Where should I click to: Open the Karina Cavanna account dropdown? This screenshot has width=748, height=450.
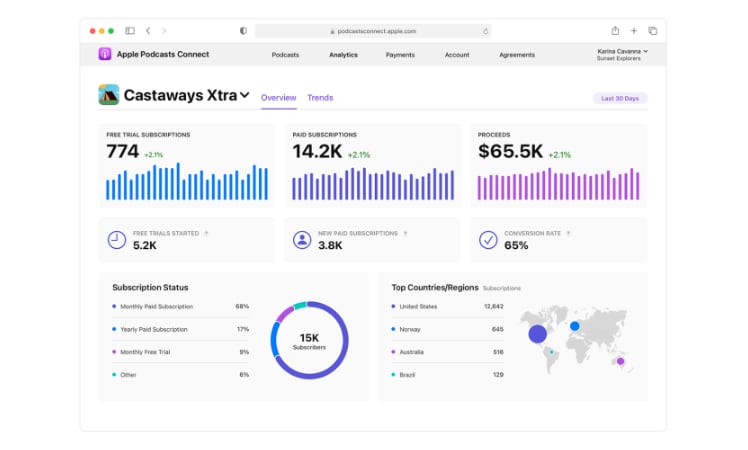point(646,50)
